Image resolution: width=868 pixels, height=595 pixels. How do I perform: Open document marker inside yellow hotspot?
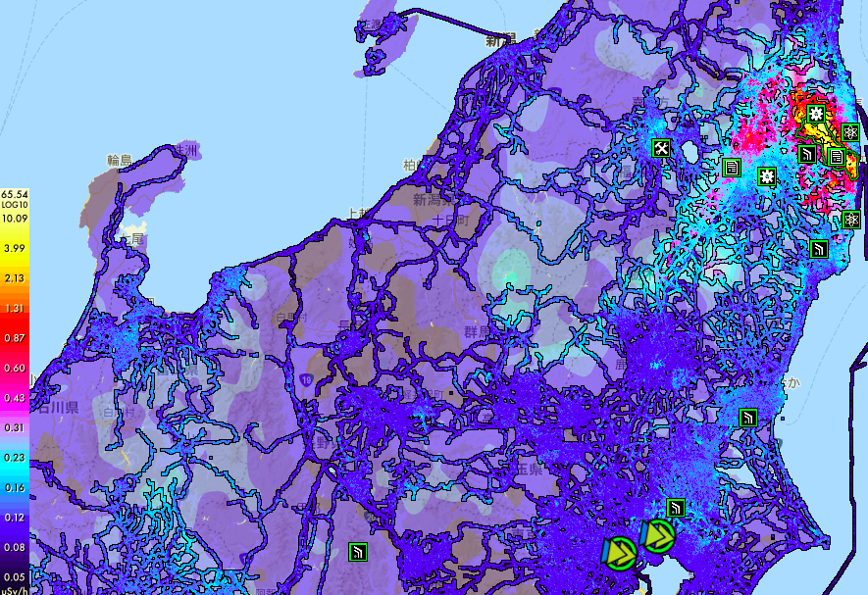(x=836, y=156)
